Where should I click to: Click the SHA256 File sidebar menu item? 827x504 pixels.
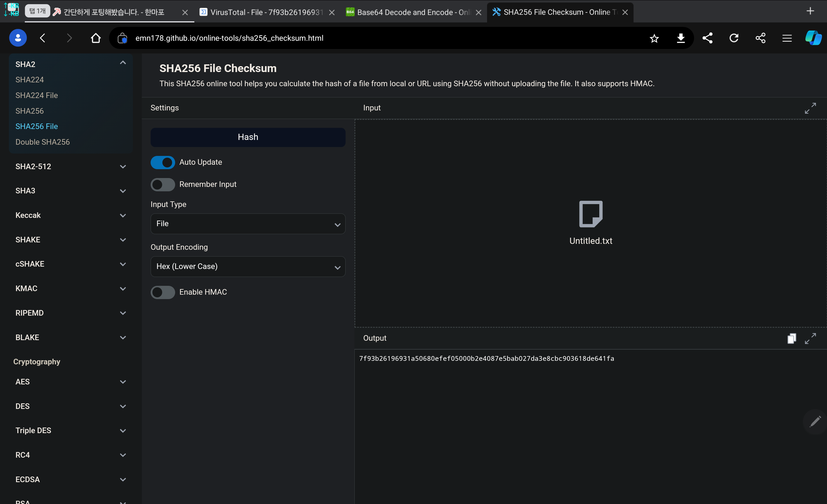point(36,126)
